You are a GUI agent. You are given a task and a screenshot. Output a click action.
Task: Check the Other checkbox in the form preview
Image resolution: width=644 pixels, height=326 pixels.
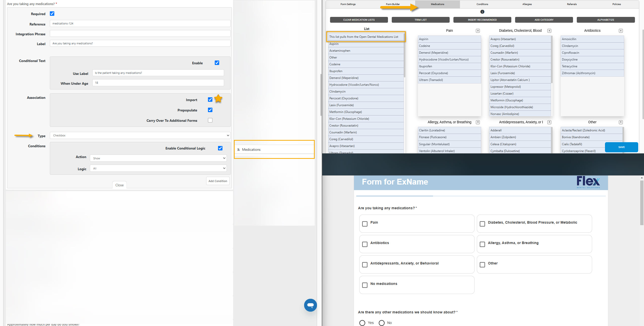click(x=482, y=265)
